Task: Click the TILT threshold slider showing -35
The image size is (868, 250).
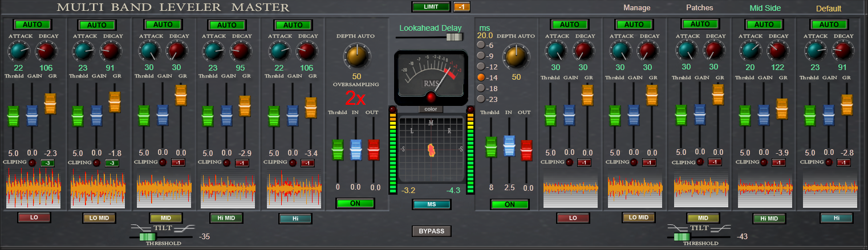Action: (x=147, y=236)
